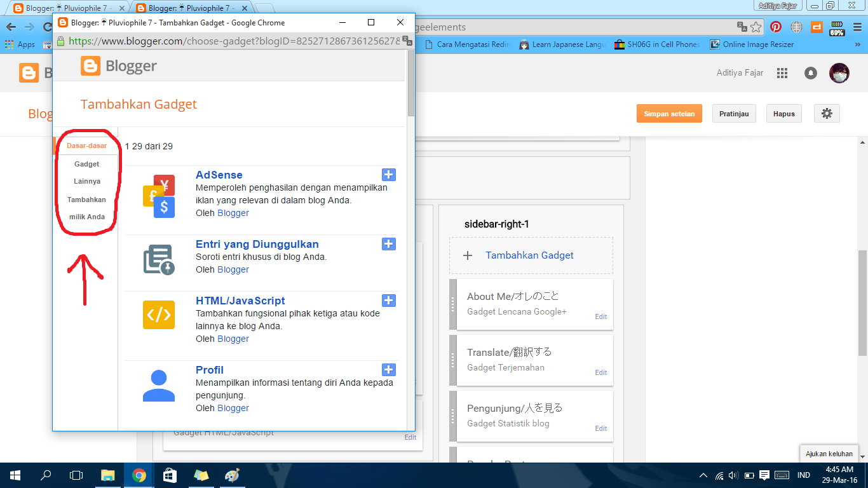Image resolution: width=868 pixels, height=488 pixels.
Task: Click the gray globe extension icon
Action: [x=796, y=27]
